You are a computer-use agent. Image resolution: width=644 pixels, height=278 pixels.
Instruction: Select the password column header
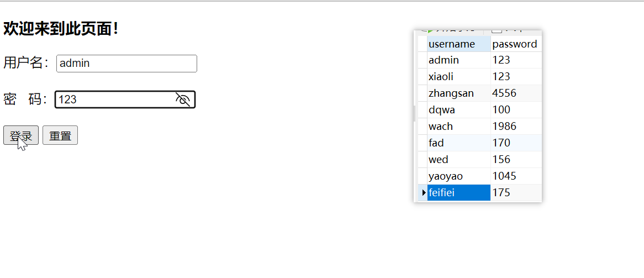pos(515,44)
